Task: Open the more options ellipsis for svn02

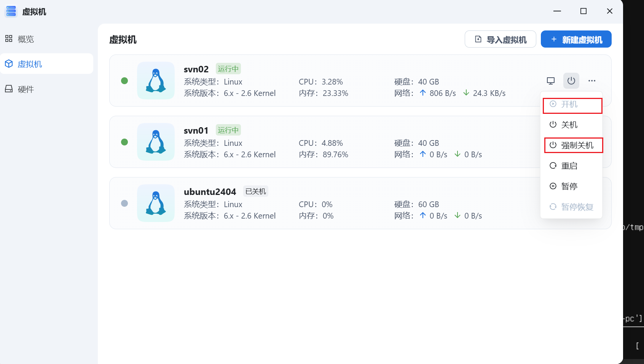Action: tap(592, 81)
